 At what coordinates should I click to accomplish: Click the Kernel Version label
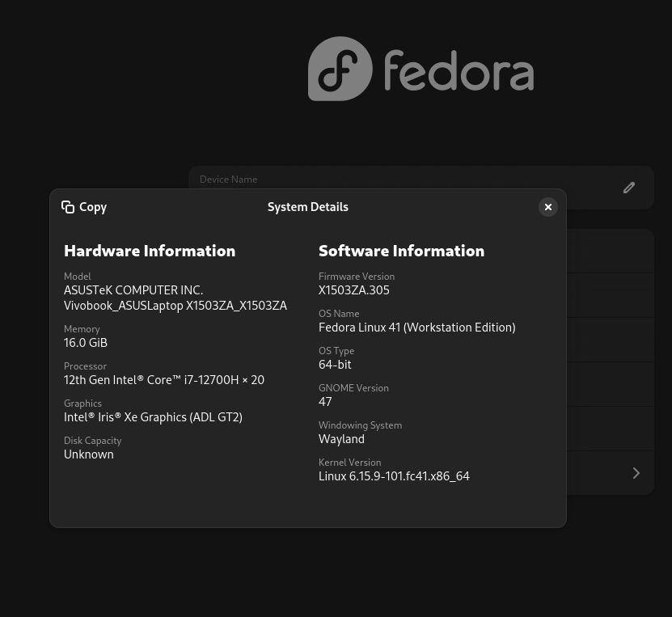tap(349, 463)
